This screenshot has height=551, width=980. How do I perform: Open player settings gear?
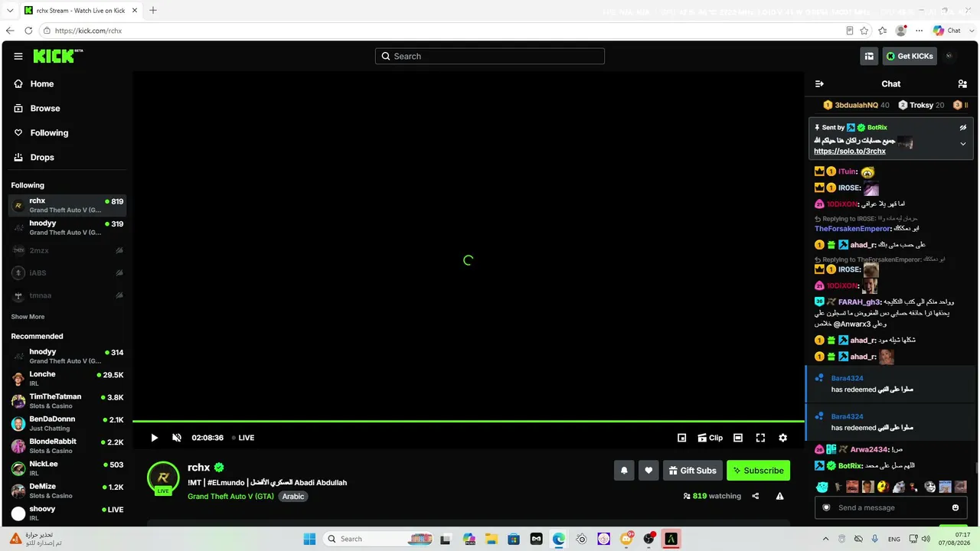tap(782, 438)
